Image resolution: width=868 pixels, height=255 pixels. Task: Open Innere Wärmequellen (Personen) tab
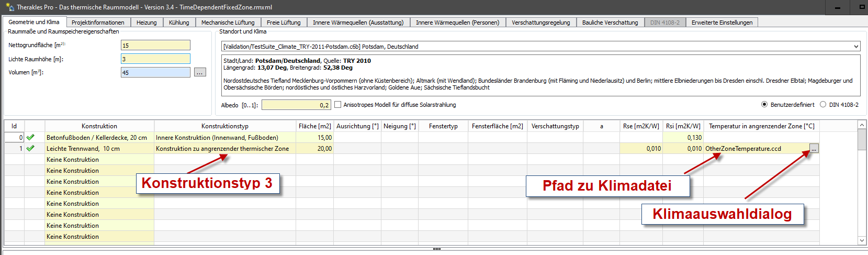(458, 23)
